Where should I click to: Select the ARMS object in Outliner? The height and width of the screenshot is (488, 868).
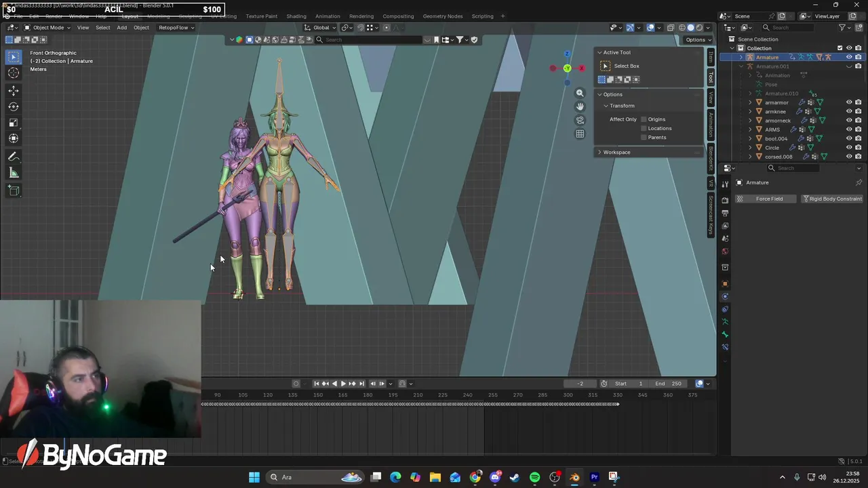pos(772,129)
